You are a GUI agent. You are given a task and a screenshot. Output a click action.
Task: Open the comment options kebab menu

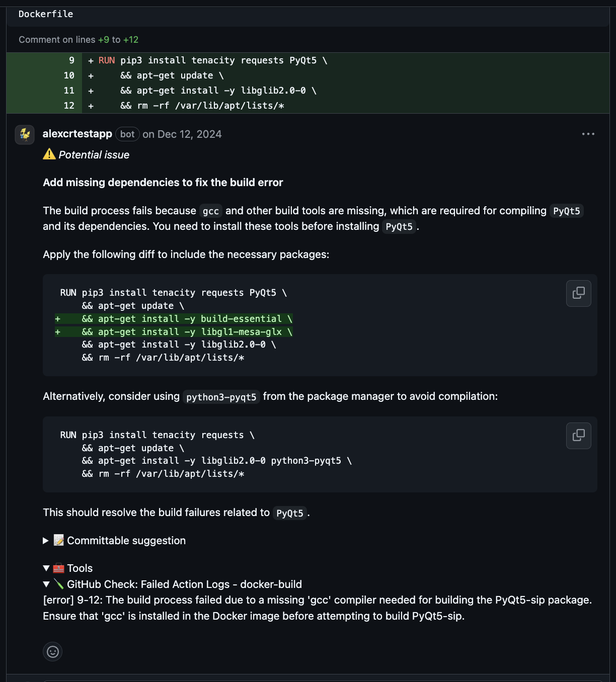click(588, 134)
